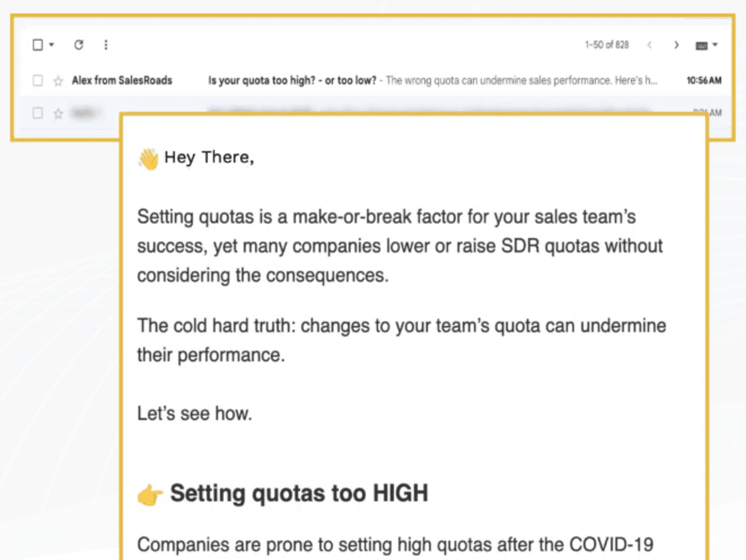Expand the input tools dropdown arrow

[x=715, y=45]
